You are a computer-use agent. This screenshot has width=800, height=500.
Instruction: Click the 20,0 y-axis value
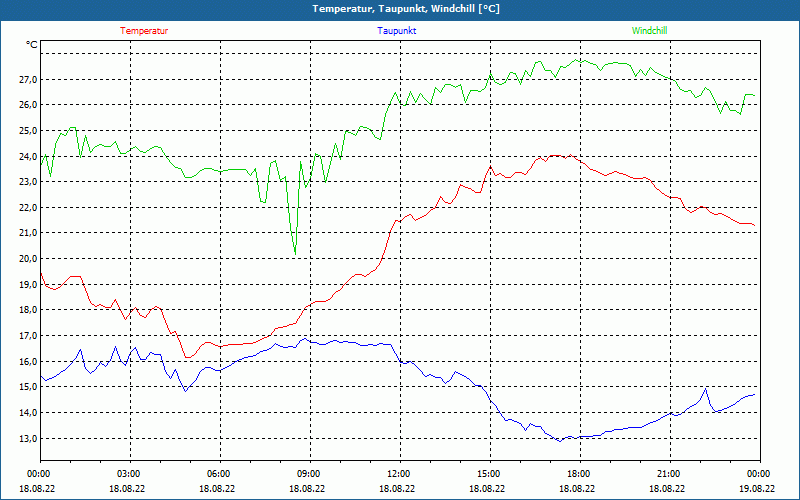(x=29, y=259)
